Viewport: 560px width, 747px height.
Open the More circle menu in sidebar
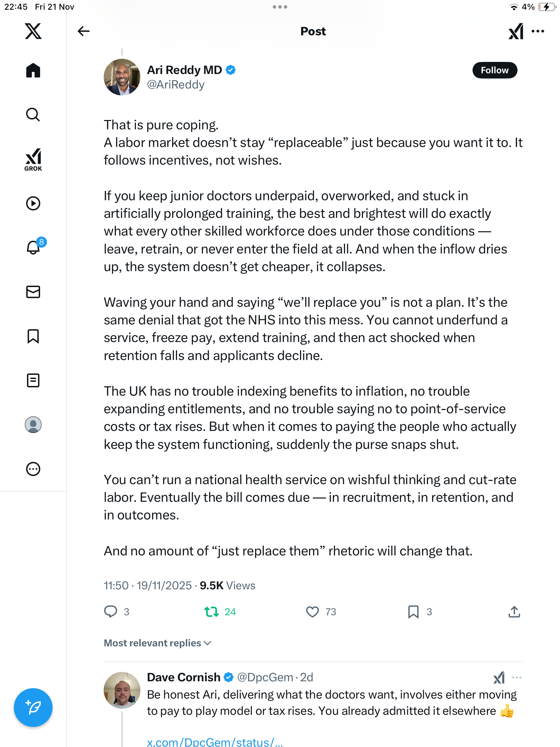pos(33,469)
